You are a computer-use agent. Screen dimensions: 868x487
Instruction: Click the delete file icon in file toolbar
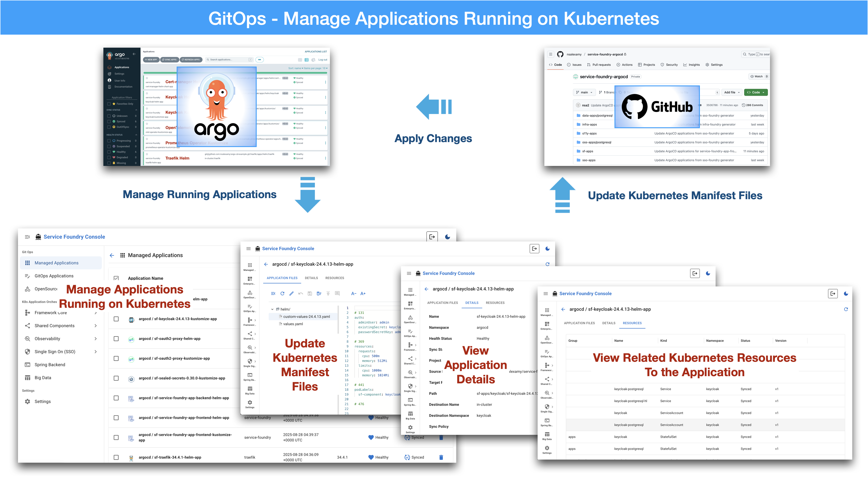coord(319,294)
